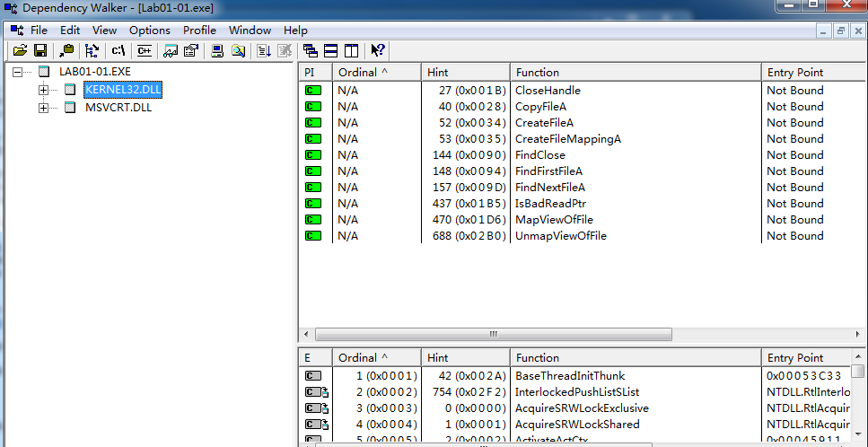868x447 pixels.
Task: Click green C icon beside CloseHandle
Action: [312, 90]
